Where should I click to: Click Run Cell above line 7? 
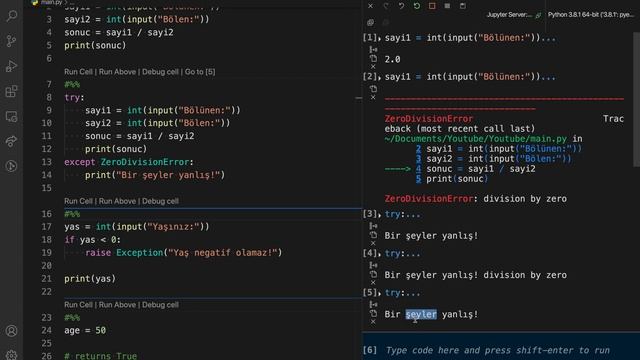(78, 72)
